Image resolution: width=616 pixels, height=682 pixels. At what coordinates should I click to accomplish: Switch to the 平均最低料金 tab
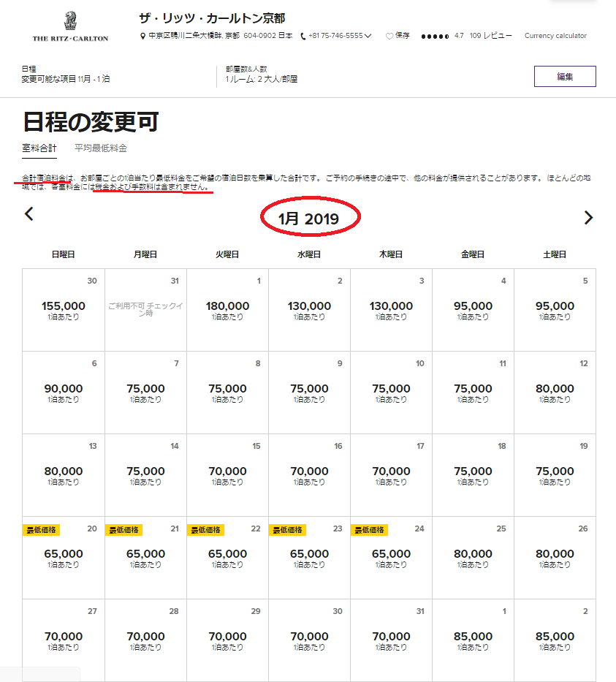pyautogui.click(x=101, y=148)
